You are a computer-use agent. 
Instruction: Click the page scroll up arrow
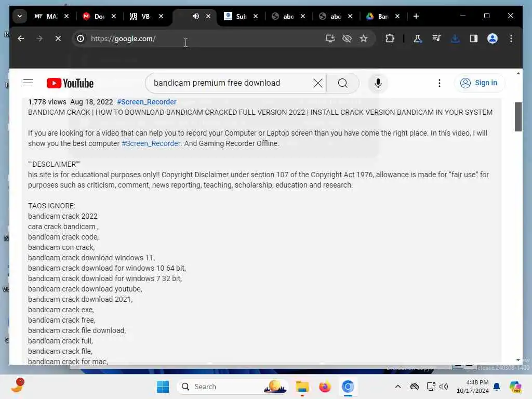[x=518, y=73]
